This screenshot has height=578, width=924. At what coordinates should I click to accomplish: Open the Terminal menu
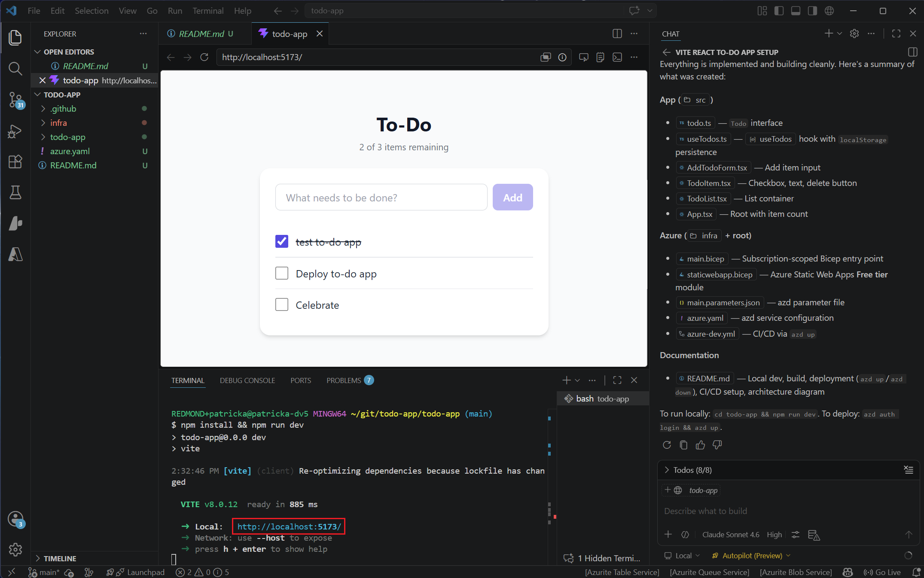208,11
